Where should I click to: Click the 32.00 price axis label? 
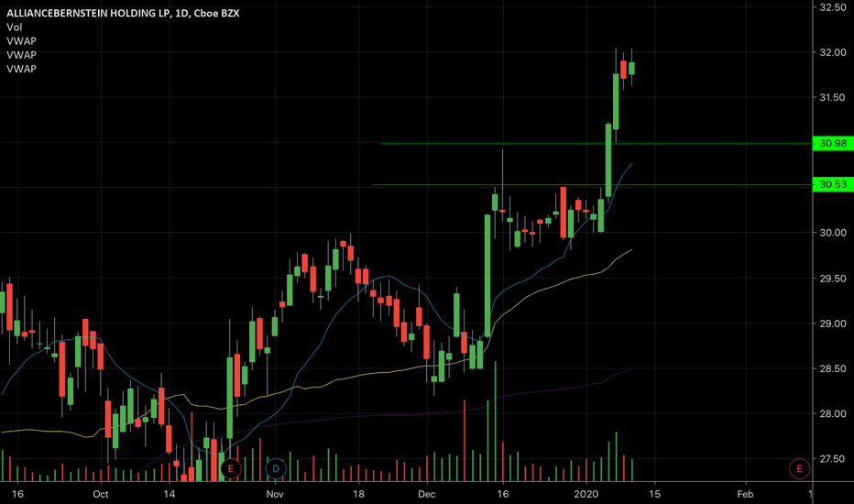point(833,52)
